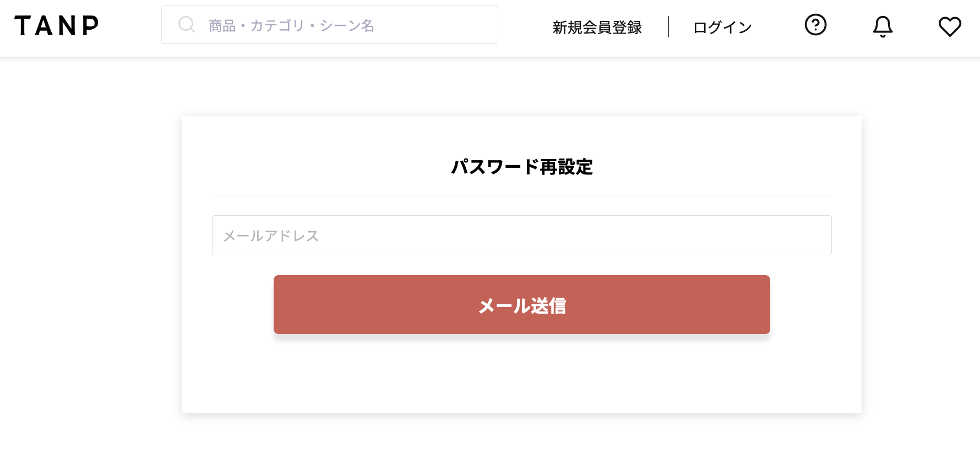Click the red send mail button
This screenshot has width=980, height=460.
point(522,304)
